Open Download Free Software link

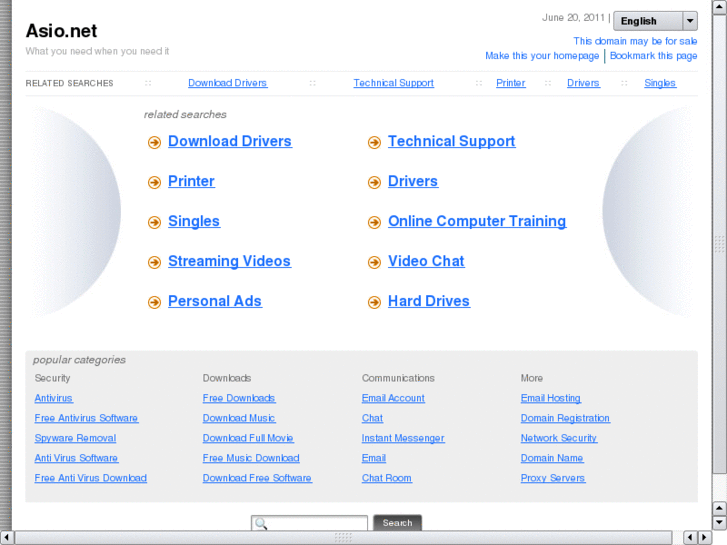(x=257, y=478)
